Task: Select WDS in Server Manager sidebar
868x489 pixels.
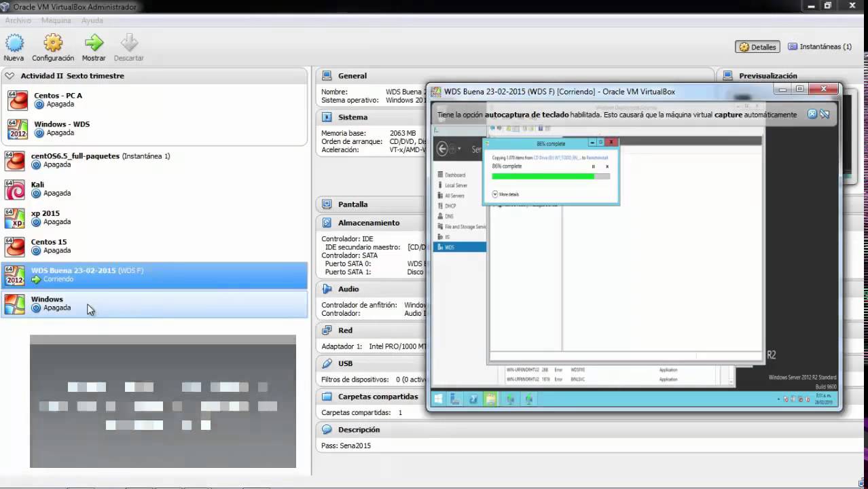Action: coord(460,247)
